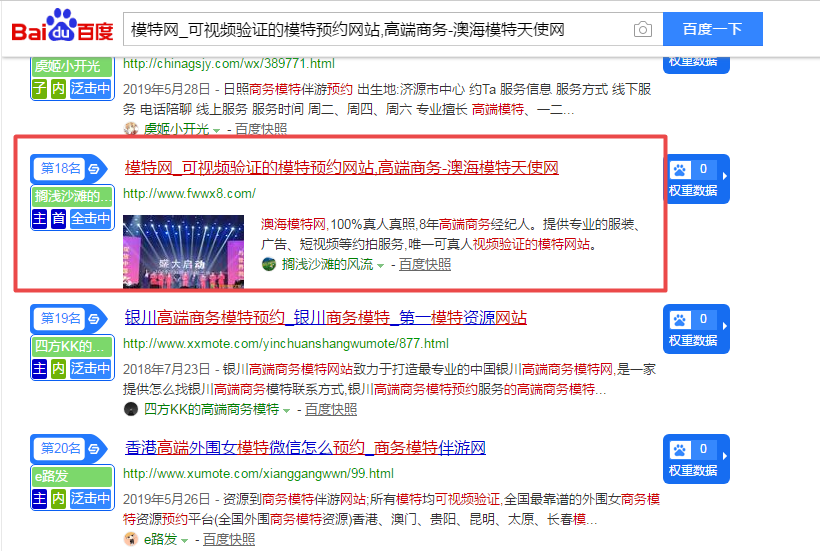Click 内 tag on 第19名 badge

tap(58, 369)
